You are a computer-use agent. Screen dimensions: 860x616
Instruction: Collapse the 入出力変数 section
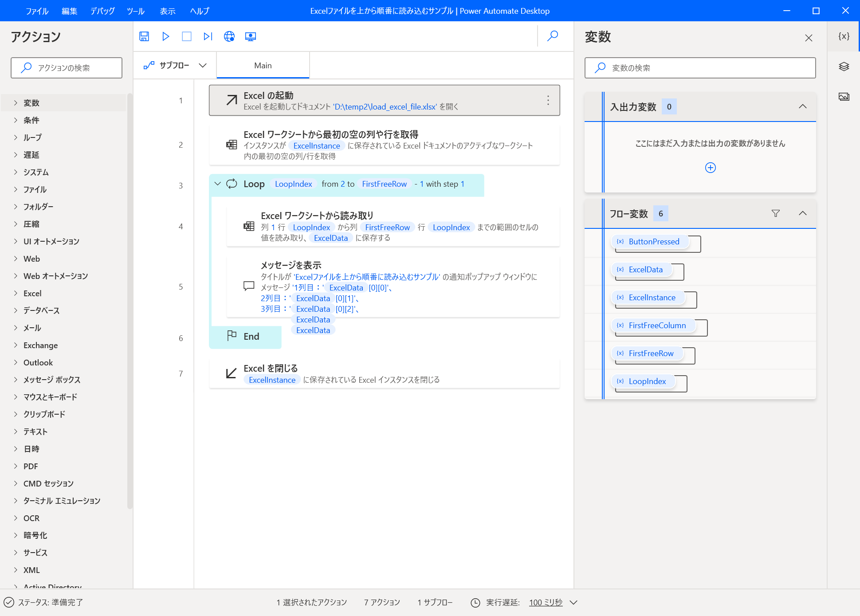pos(802,106)
